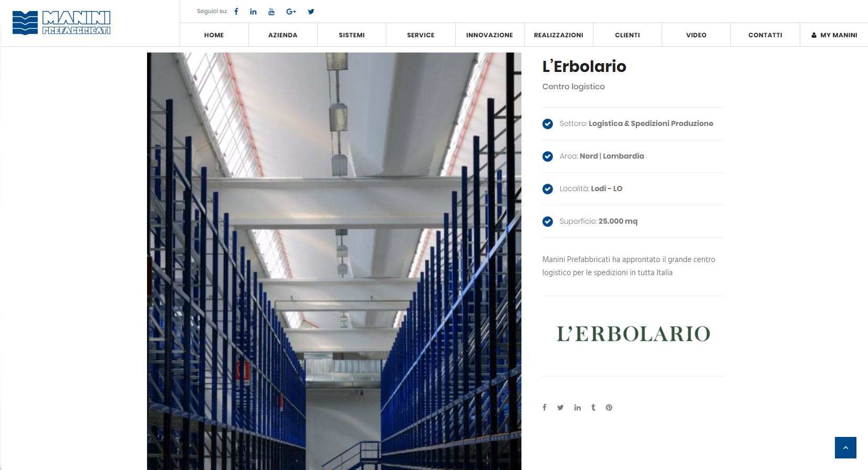The width and height of the screenshot is (868, 470).
Task: Expand the REALIZZAZIONI navigation menu
Action: coord(558,35)
